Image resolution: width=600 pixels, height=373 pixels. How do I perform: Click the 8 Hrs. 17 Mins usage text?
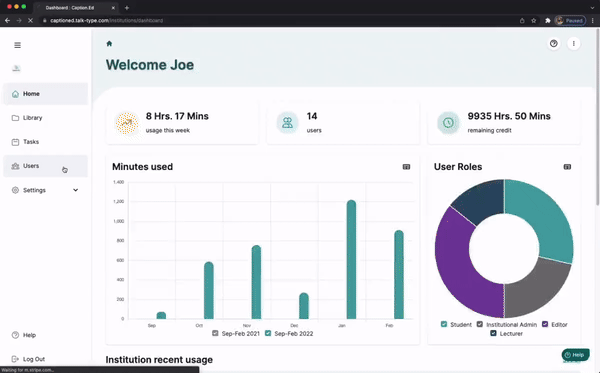pyautogui.click(x=177, y=116)
